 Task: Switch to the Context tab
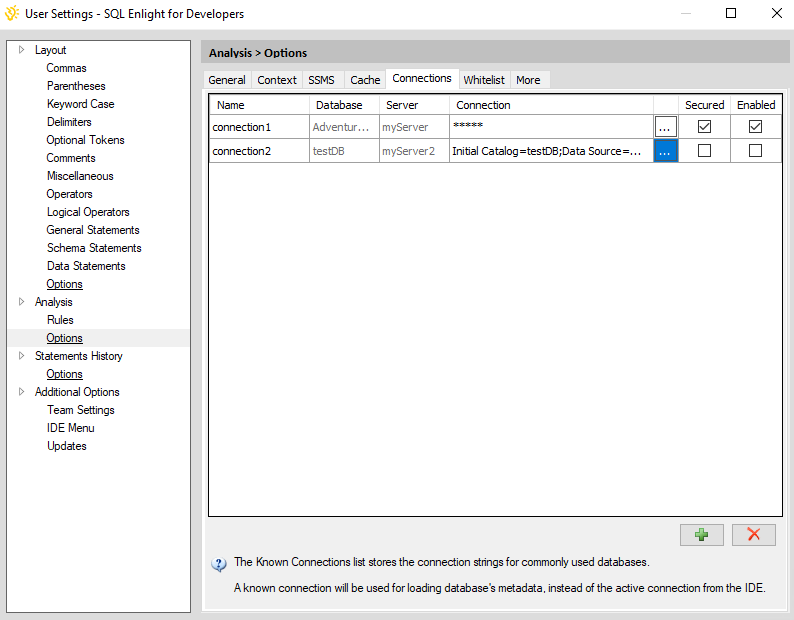coord(277,80)
